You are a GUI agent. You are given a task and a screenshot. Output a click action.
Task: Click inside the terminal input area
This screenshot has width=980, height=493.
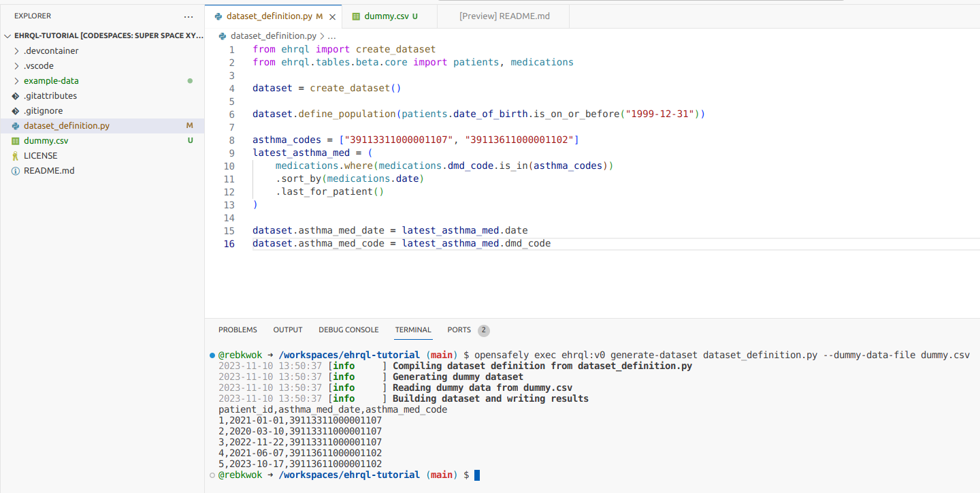coord(612,475)
